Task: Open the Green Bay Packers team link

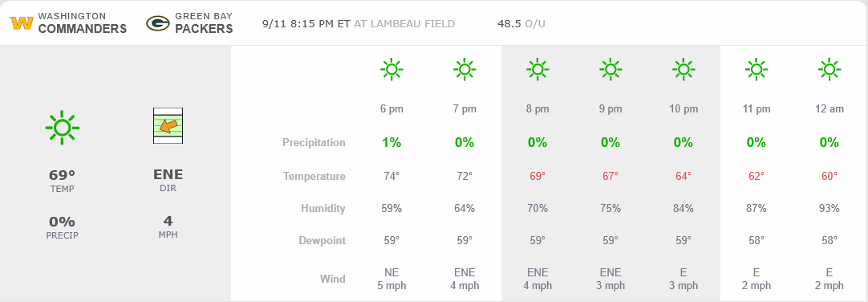Action: pos(204,23)
